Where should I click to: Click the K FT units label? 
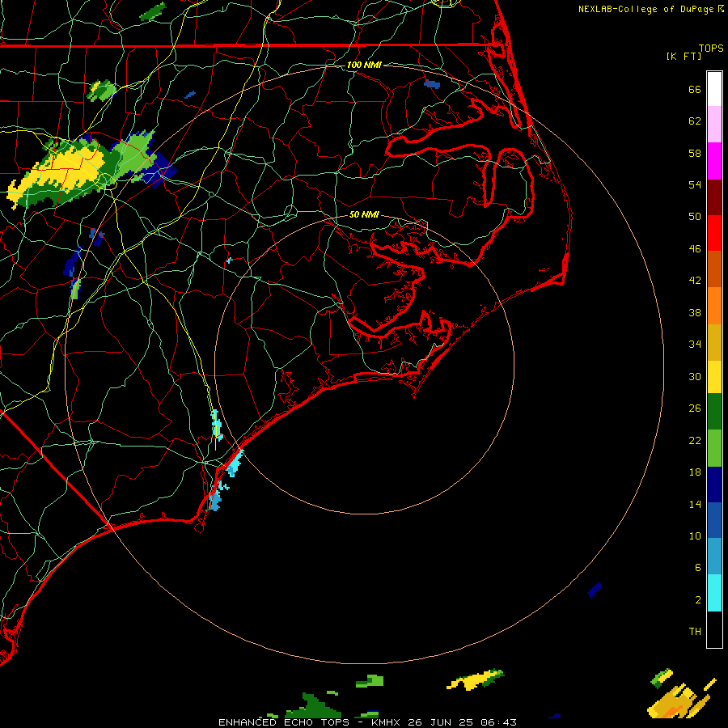[x=684, y=56]
